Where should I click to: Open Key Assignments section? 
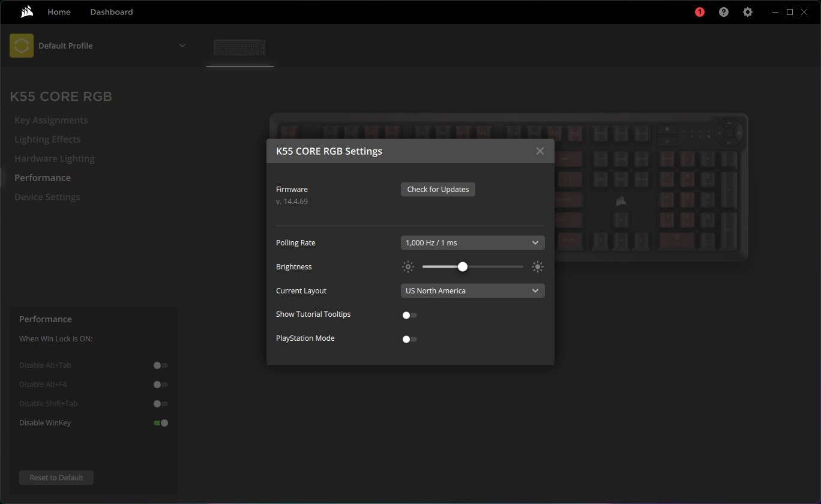[x=51, y=120]
